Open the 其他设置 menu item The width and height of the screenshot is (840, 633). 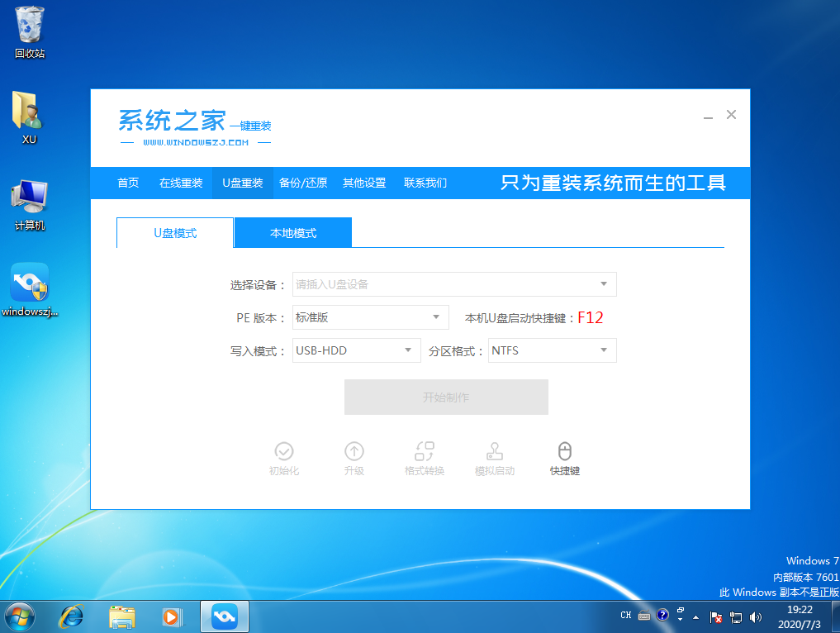click(364, 183)
